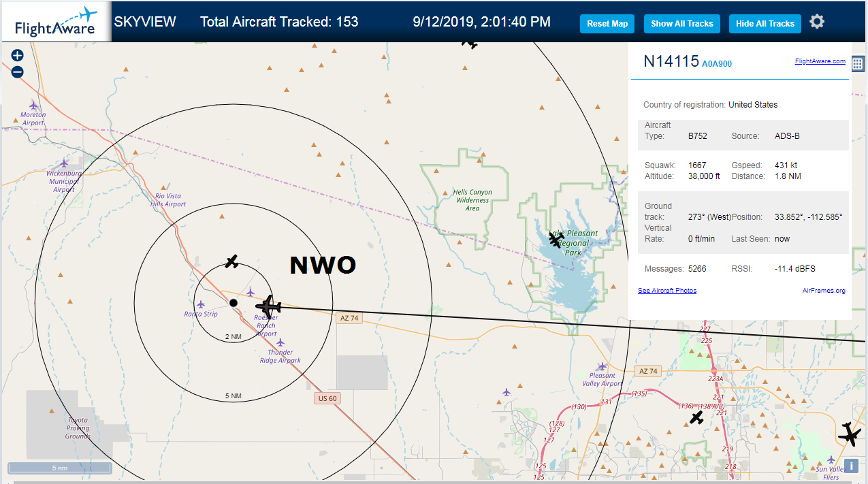Image resolution: width=868 pixels, height=484 pixels.
Task: Toggle the aircraft table grid icon
Action: tap(858, 64)
